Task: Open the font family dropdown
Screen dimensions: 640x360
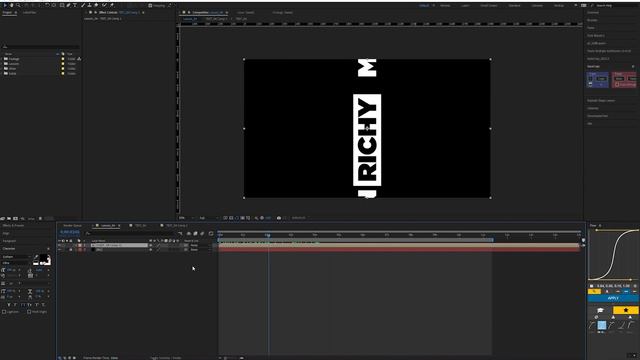Action: [x=16, y=257]
